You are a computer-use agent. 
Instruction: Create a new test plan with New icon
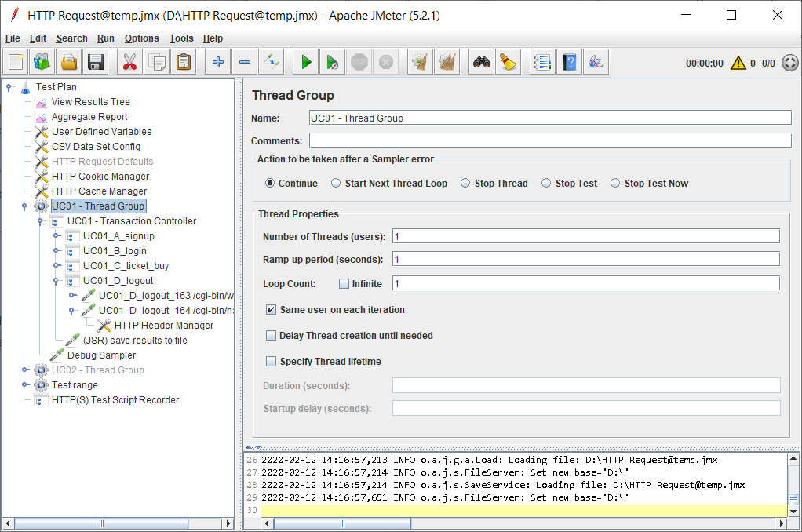pos(16,63)
